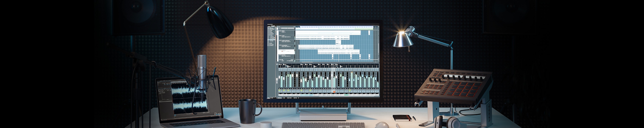The height and width of the screenshot is (128, 644).
Task: Click the settings icon right of the Chord Pads tab
Action: (x=299, y=98)
